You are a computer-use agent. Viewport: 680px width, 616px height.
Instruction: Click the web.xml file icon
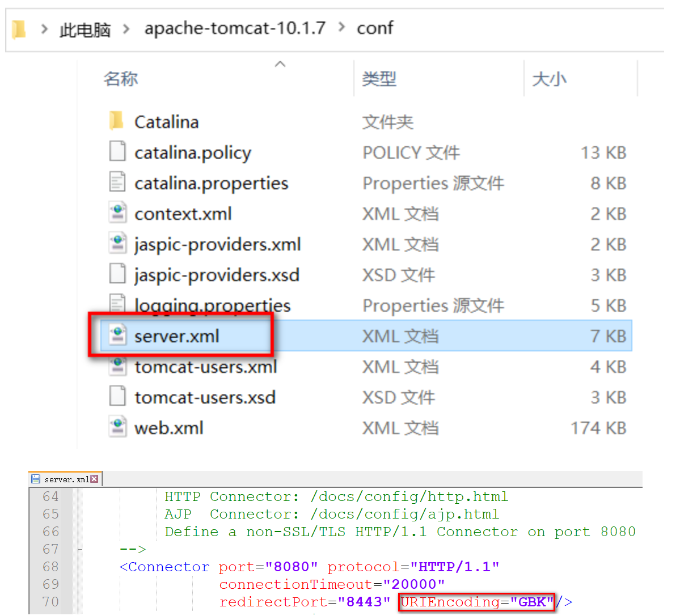(117, 427)
